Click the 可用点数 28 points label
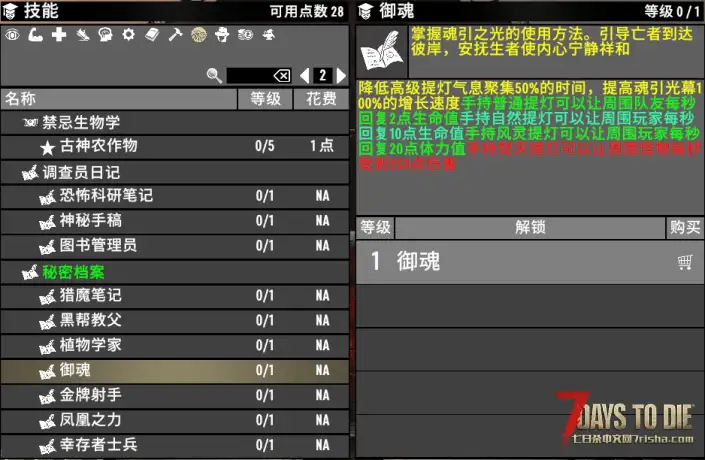 [x=307, y=11]
